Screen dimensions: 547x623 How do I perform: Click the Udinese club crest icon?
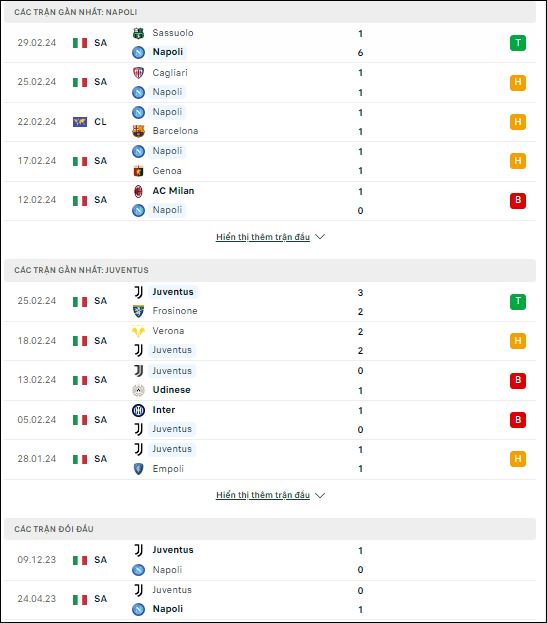tap(138, 390)
